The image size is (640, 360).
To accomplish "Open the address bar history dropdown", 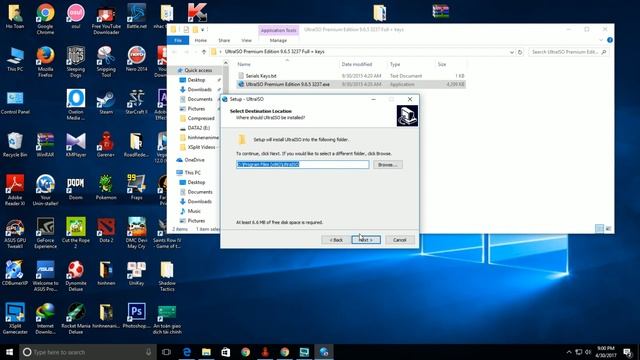I will [x=511, y=52].
